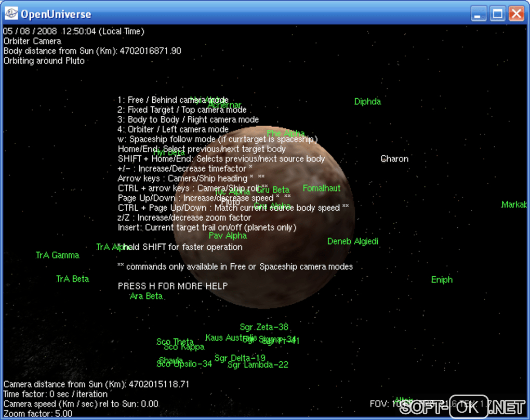
Task: Click the 'Orbiting around Pluto' status text
Action: tap(44, 61)
